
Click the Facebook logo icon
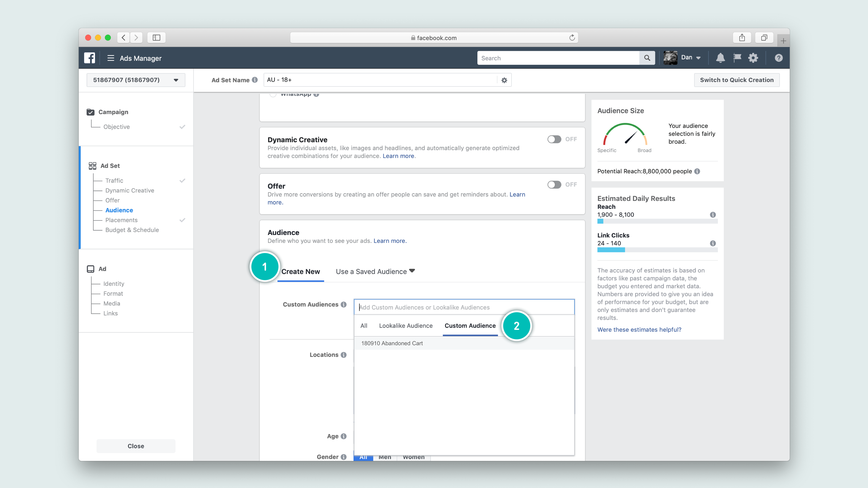click(90, 58)
